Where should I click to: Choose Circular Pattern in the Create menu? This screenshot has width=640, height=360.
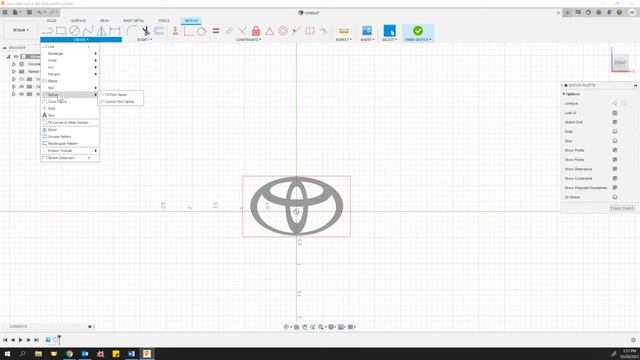click(70, 137)
